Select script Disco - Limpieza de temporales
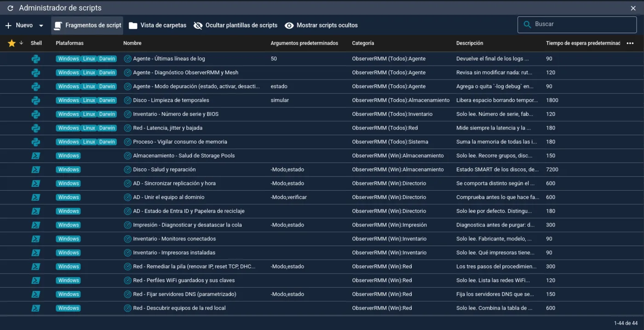644x330 pixels. [171, 100]
